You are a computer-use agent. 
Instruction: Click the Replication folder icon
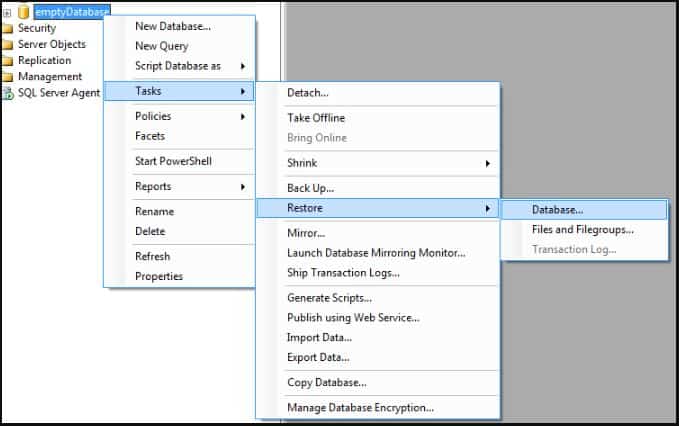(x=7, y=61)
